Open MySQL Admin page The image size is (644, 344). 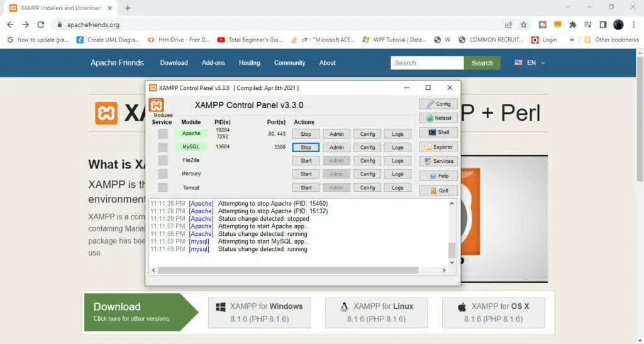(336, 147)
